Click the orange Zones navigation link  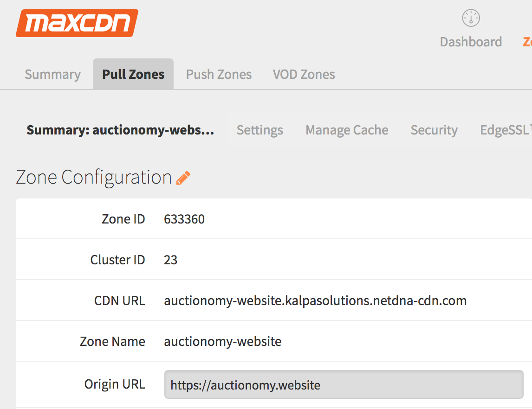pyautogui.click(x=528, y=42)
